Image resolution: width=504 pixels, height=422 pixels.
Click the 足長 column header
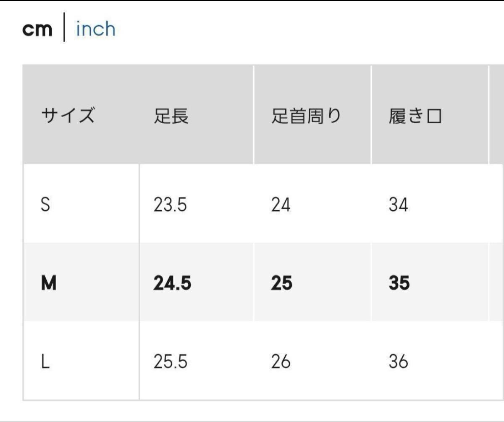(171, 116)
